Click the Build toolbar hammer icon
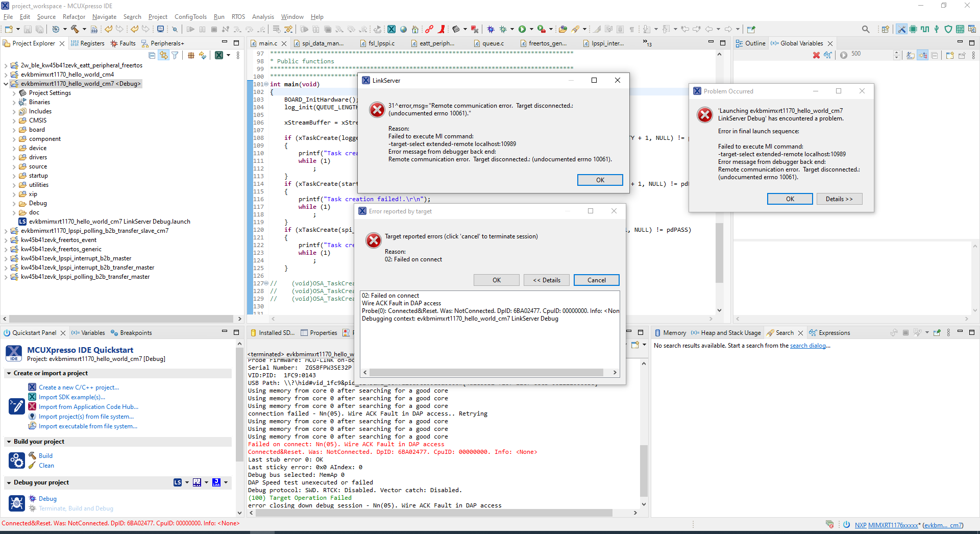 pyautogui.click(x=75, y=29)
